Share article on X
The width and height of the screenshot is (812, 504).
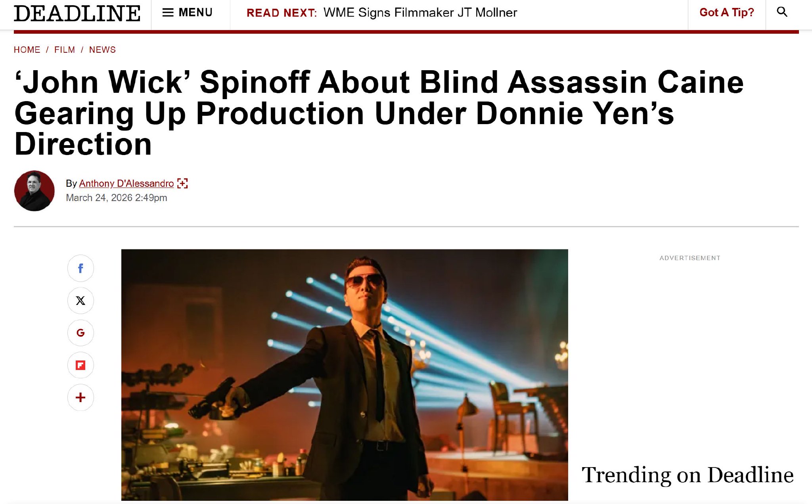[x=80, y=301]
